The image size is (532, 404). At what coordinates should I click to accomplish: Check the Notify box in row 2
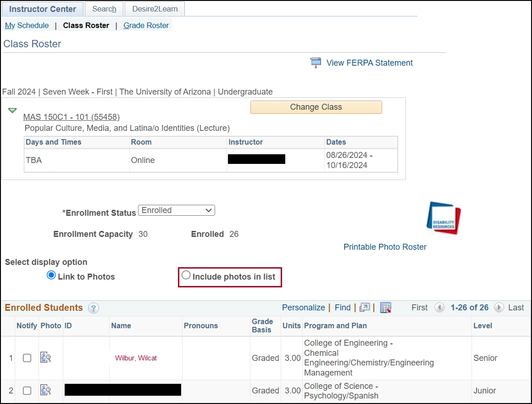click(x=27, y=390)
